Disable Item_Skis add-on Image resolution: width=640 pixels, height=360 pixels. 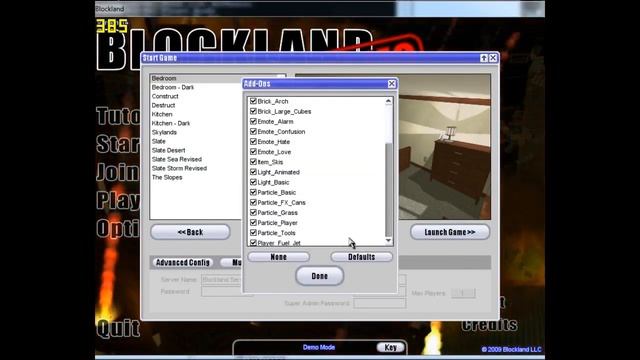[253, 162]
